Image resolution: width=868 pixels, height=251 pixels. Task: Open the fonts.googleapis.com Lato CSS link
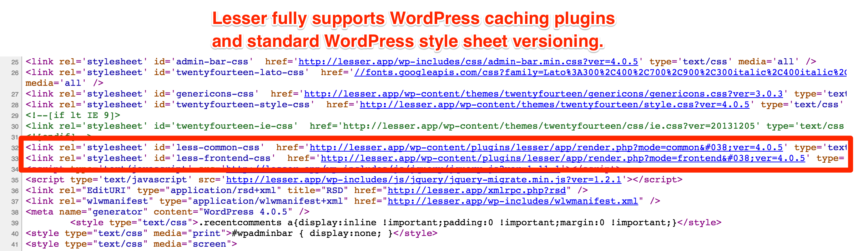click(x=600, y=73)
